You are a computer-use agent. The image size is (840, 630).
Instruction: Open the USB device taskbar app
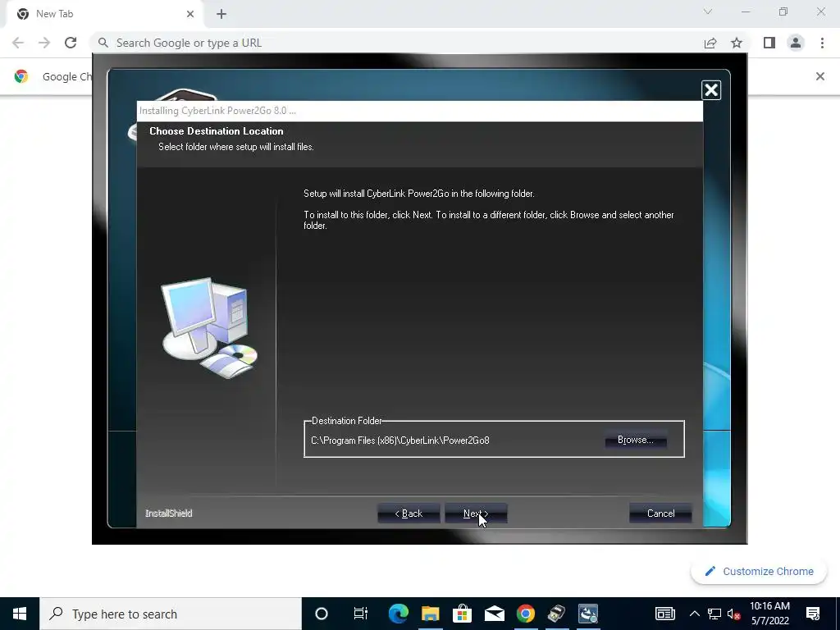[x=557, y=614]
